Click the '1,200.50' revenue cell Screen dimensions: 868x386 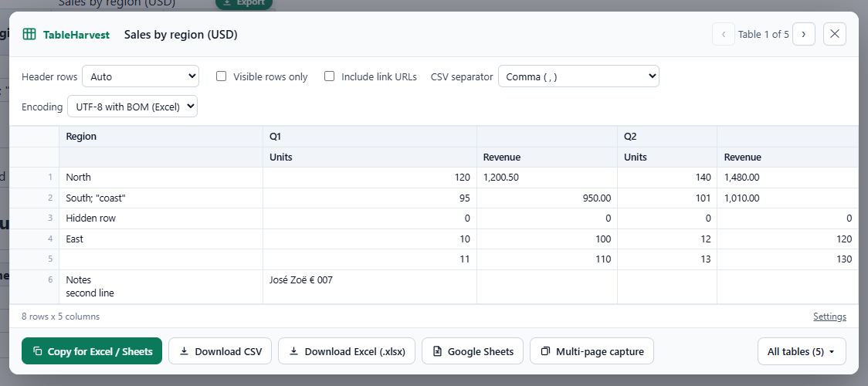click(547, 178)
